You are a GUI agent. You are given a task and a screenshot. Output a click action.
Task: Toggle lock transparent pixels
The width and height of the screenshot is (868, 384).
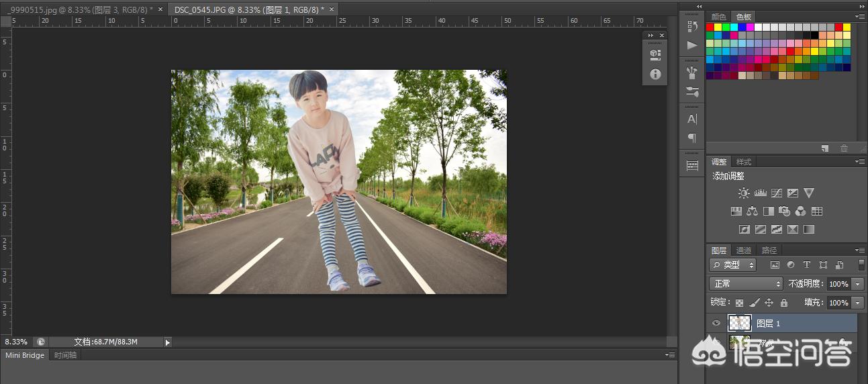739,303
